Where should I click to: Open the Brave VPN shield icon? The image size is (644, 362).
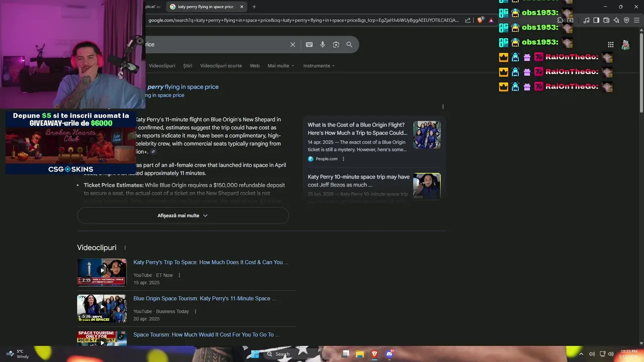tap(626, 20)
